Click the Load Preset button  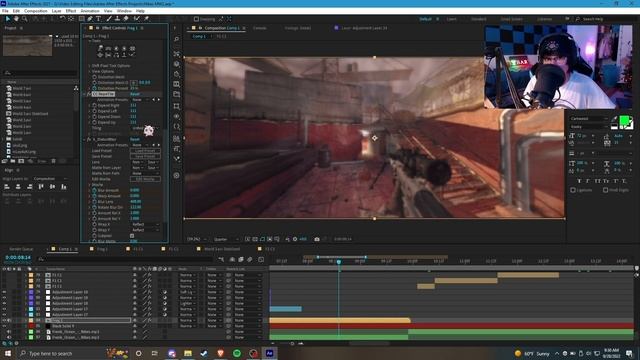145,151
